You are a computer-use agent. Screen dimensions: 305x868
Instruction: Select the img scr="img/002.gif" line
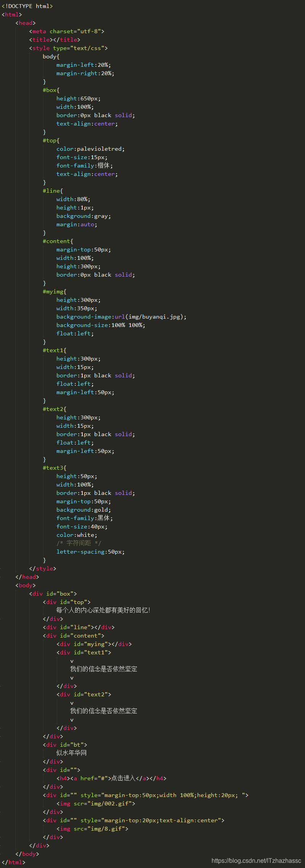click(x=96, y=804)
